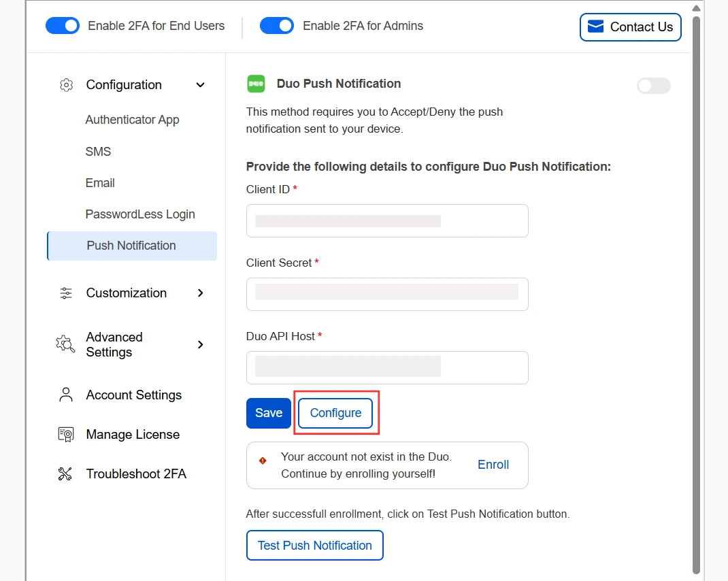This screenshot has width=728, height=581.
Task: Click the Enroll link
Action: click(493, 465)
